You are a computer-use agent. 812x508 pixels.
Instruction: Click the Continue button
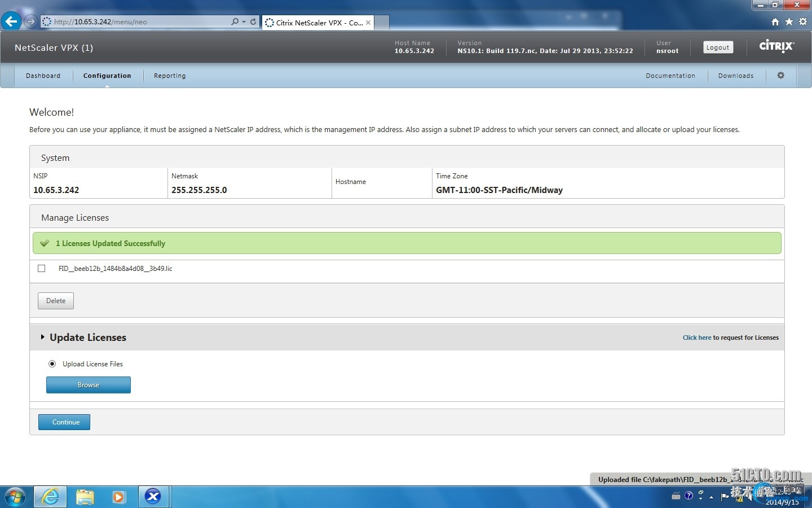click(x=64, y=422)
